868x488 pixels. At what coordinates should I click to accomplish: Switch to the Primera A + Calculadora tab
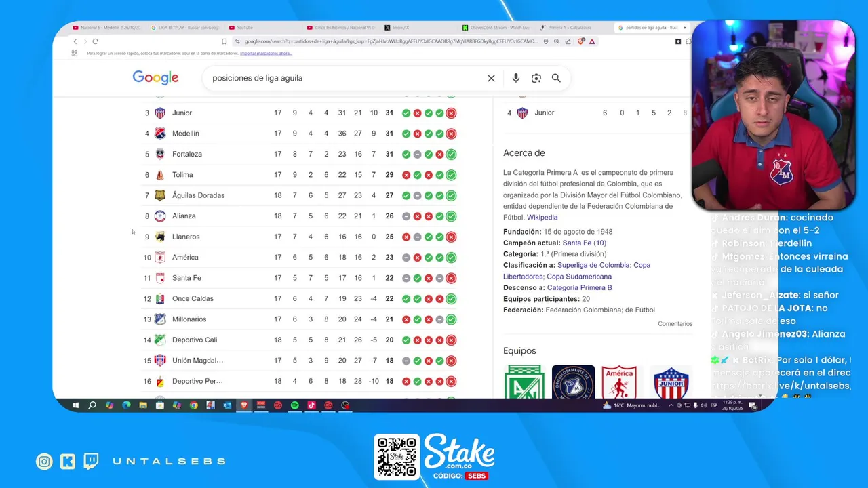click(575, 28)
